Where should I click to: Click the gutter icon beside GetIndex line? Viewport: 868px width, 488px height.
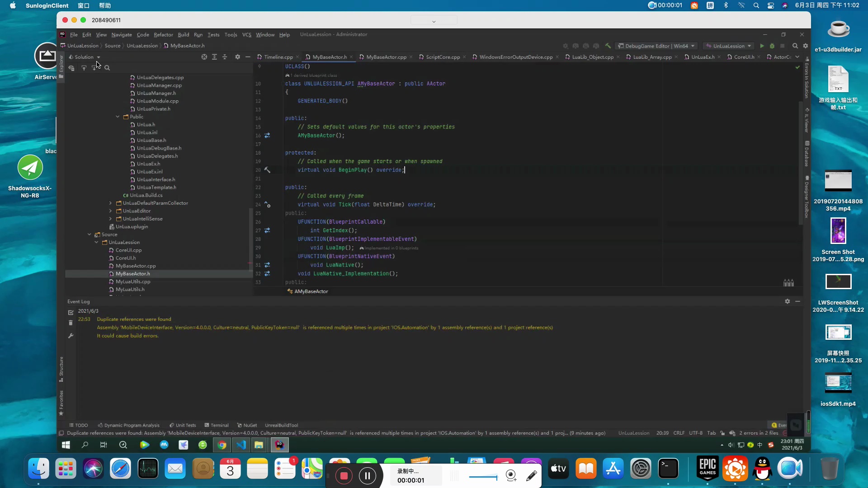(x=267, y=230)
